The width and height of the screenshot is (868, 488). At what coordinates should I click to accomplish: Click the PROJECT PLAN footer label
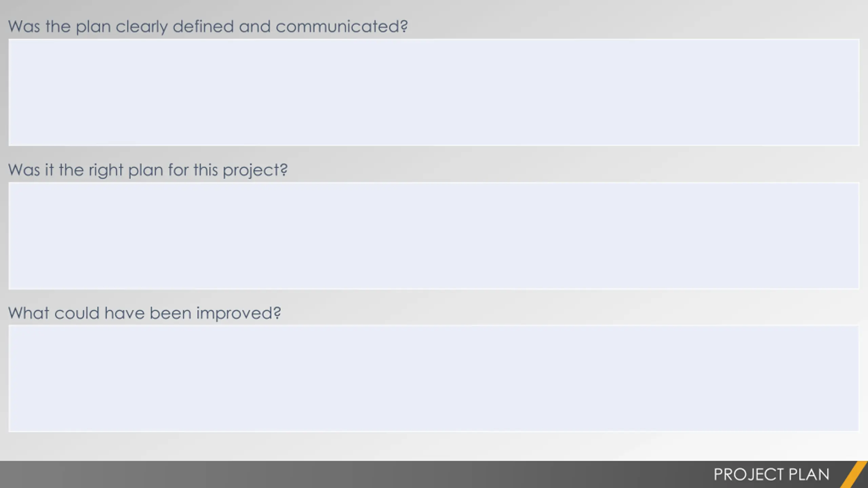771,474
